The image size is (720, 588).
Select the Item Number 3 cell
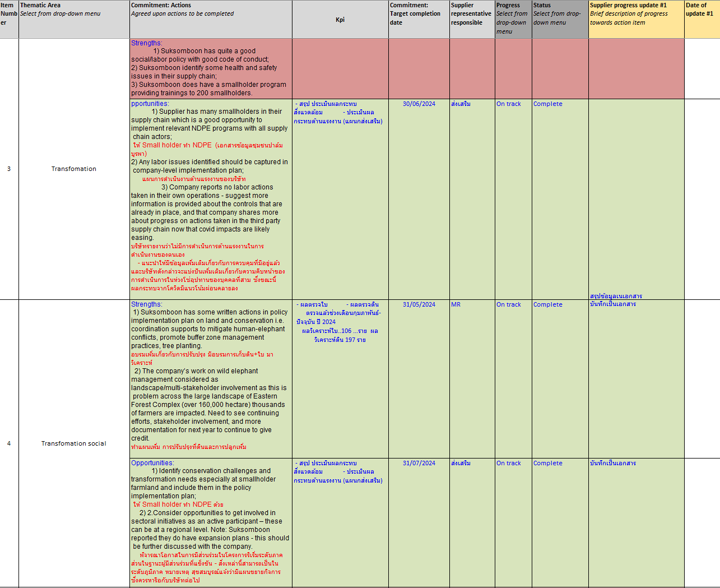point(9,168)
